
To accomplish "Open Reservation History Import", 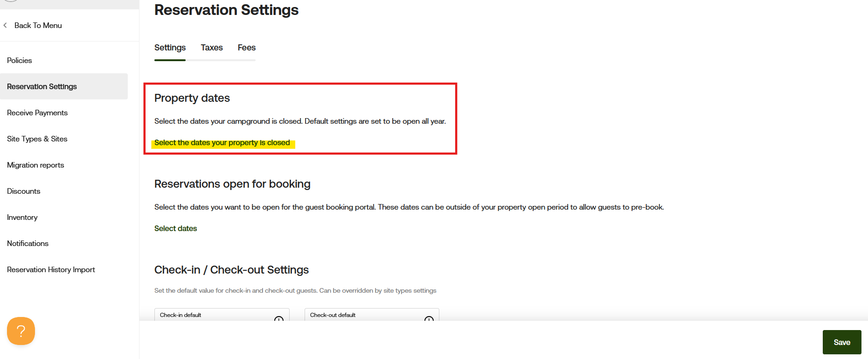I will click(51, 269).
